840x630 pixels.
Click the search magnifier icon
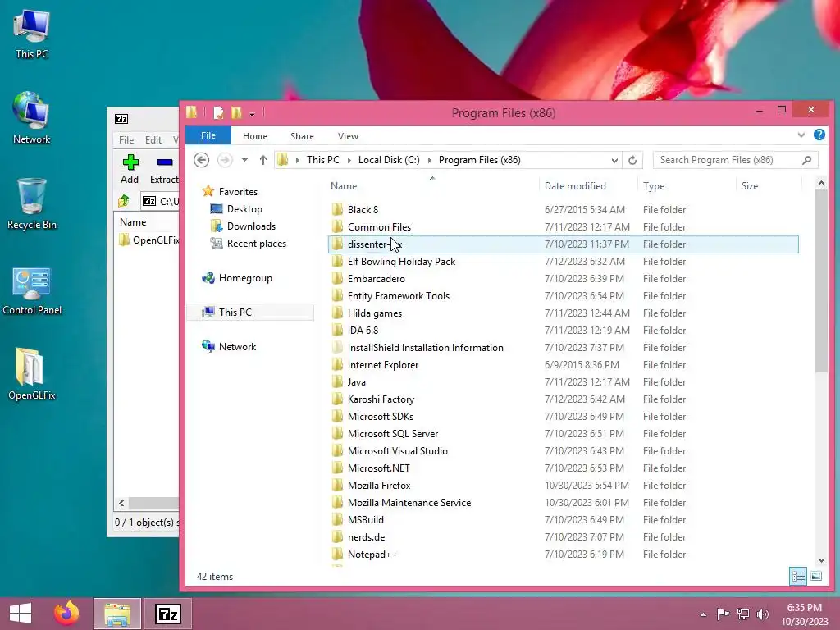(807, 160)
